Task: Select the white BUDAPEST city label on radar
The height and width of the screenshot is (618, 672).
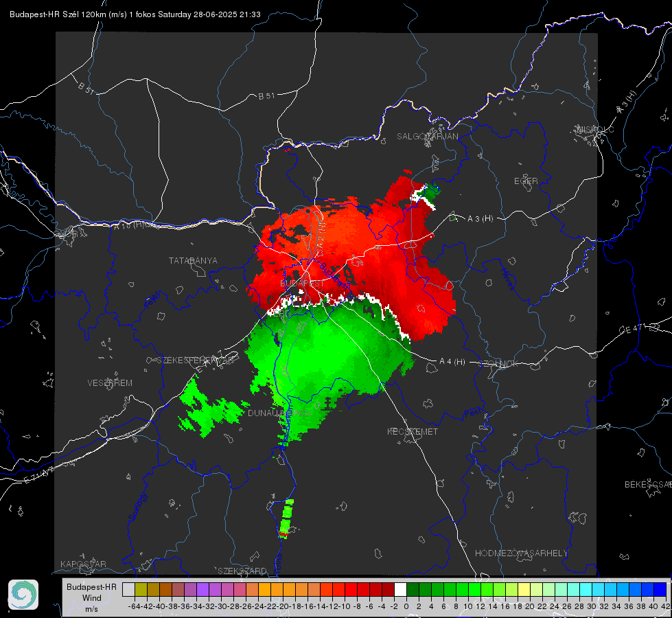Action: (x=302, y=284)
